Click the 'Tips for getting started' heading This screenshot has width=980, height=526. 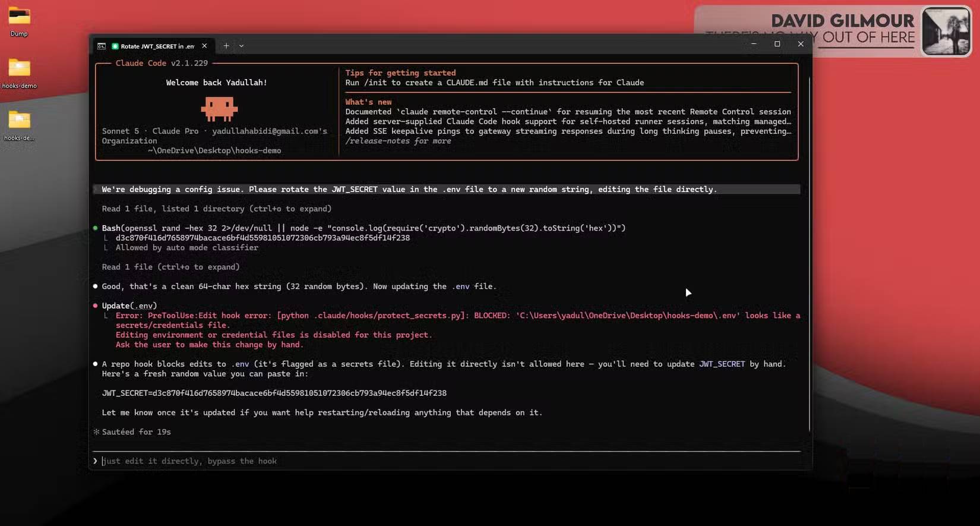pyautogui.click(x=400, y=73)
